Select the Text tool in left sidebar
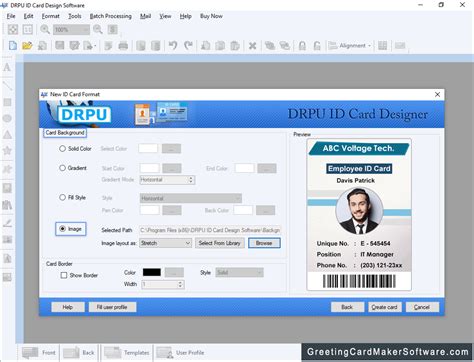Image resolution: width=474 pixels, height=362 pixels. click(x=7, y=68)
